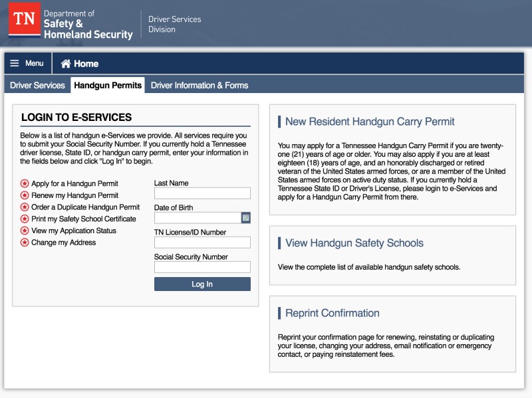
Task: Focus the Social Security Number field
Action: point(202,267)
